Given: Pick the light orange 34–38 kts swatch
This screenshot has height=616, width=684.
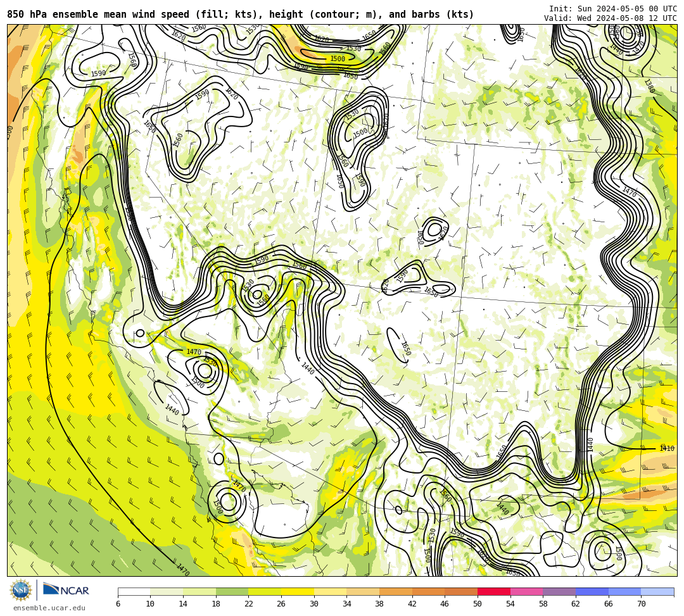Looking at the screenshot, I should [x=363, y=591].
